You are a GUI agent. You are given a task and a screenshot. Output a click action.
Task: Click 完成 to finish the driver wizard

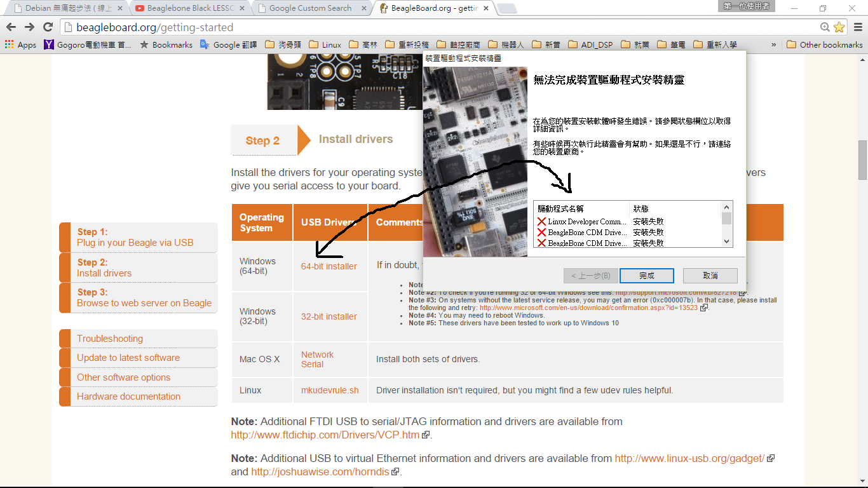(x=646, y=276)
